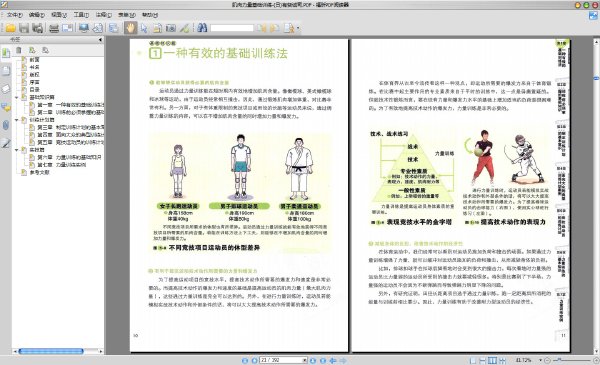Click the blue previous view arrow
Screen dimensions: 600x365
point(333,360)
